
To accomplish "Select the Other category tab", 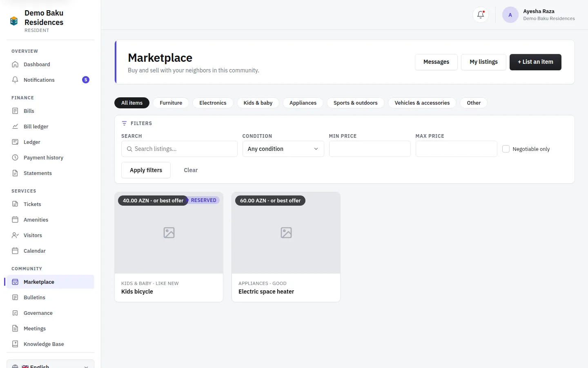I will coord(474,103).
